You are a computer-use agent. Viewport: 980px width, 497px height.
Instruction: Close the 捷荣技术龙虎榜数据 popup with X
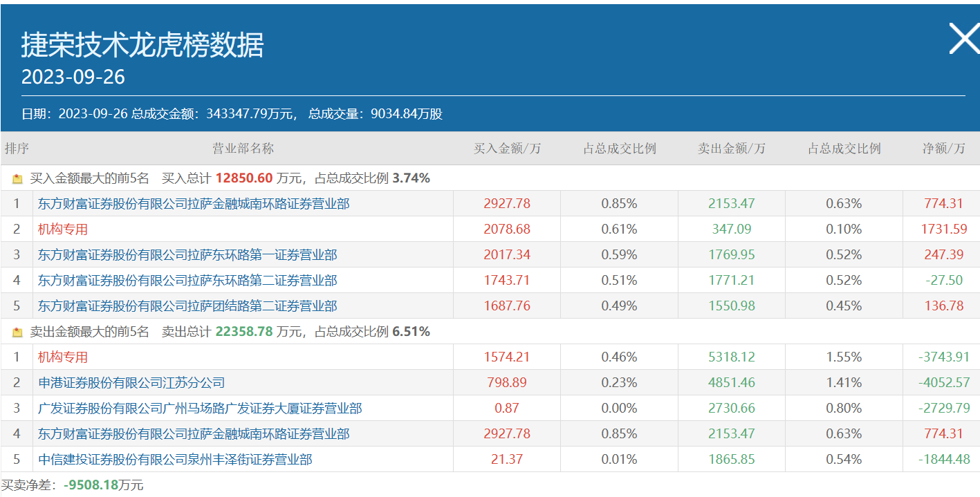click(964, 38)
